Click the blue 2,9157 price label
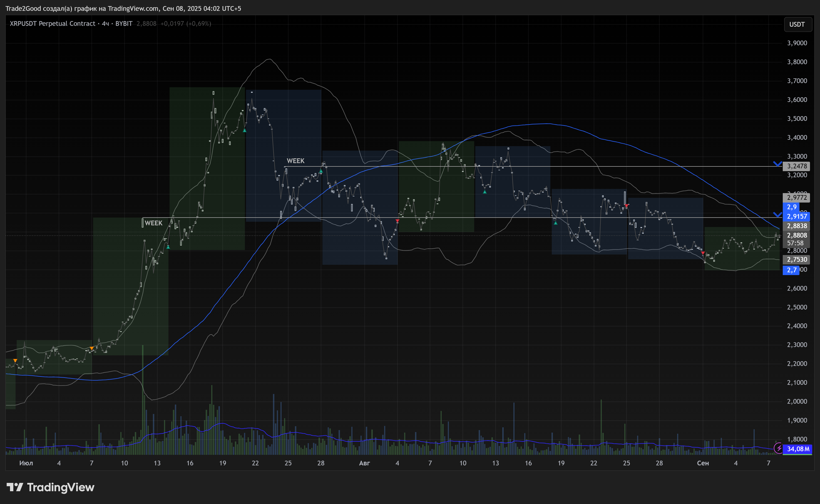The height and width of the screenshot is (504, 820). point(797,216)
